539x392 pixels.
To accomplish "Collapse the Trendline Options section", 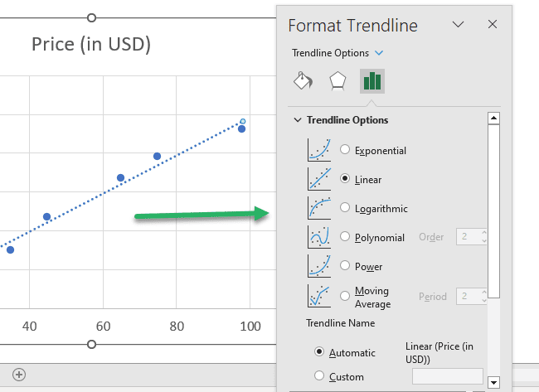I will pos(298,120).
